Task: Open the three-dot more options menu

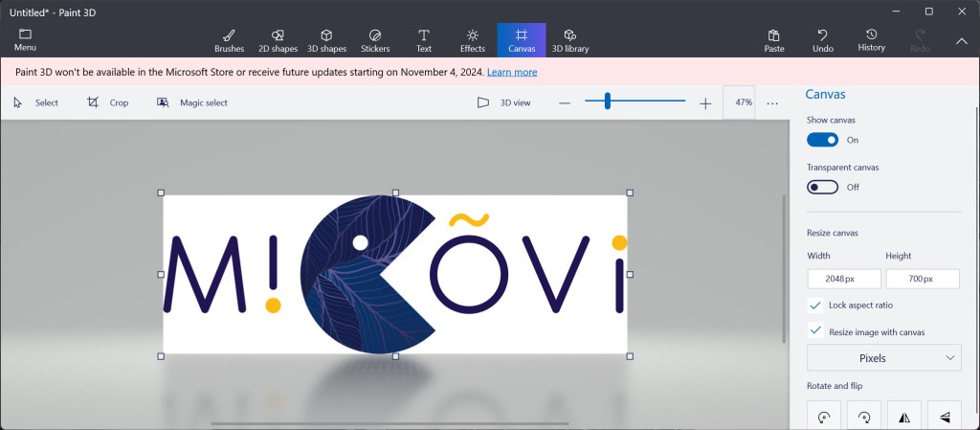Action: coord(772,103)
